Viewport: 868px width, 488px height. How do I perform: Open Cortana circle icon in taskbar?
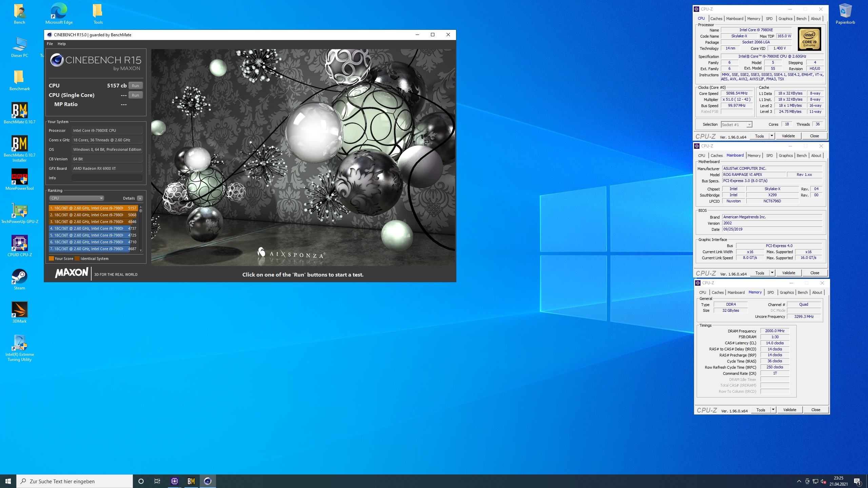[x=141, y=481]
